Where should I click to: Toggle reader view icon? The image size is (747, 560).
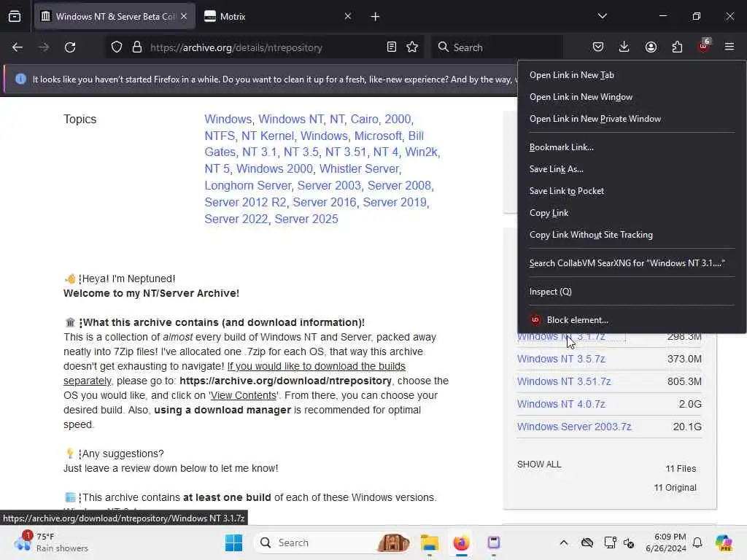pos(392,47)
